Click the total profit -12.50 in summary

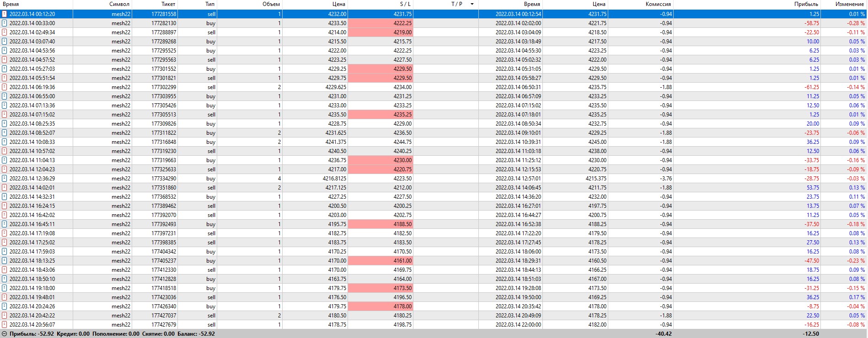811,334
